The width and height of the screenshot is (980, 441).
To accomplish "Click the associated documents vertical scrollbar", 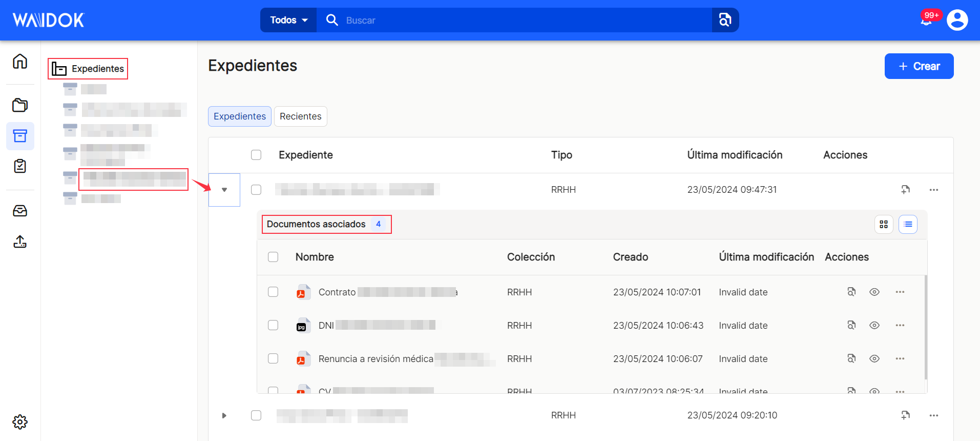I will pos(925,327).
